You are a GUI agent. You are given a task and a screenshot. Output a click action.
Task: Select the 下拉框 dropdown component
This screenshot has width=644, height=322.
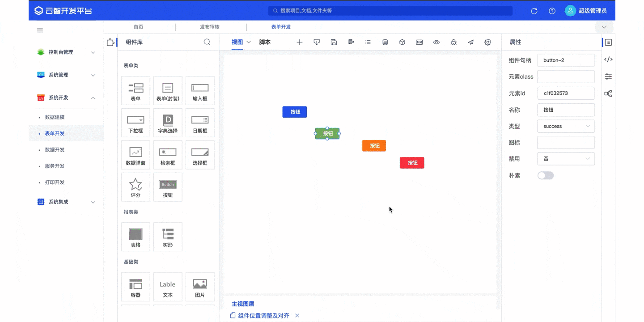pyautogui.click(x=136, y=123)
